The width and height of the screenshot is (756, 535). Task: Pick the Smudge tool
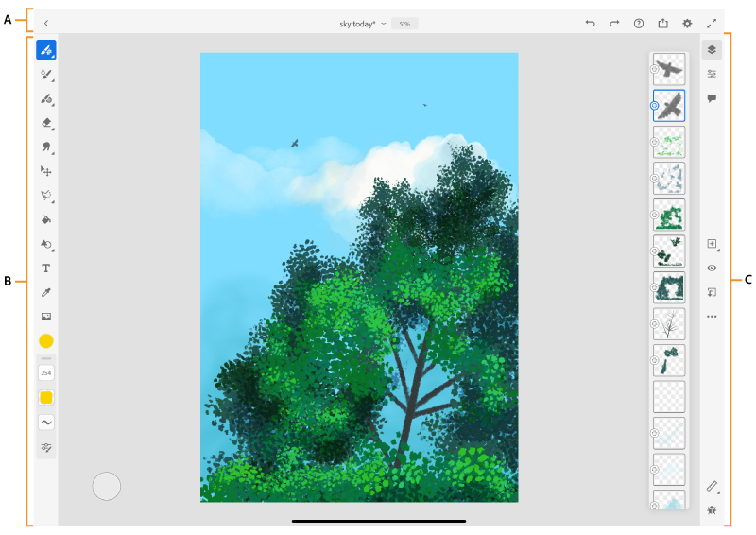click(46, 147)
